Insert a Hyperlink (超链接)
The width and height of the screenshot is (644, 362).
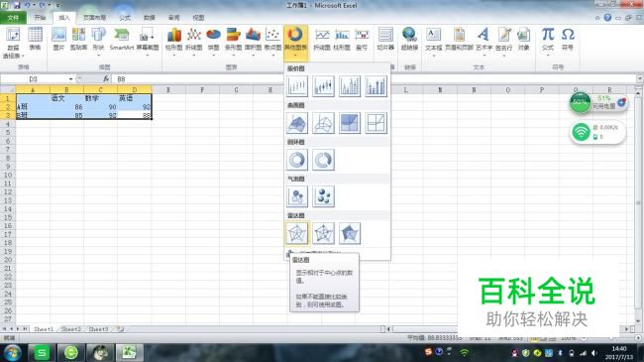click(x=409, y=40)
